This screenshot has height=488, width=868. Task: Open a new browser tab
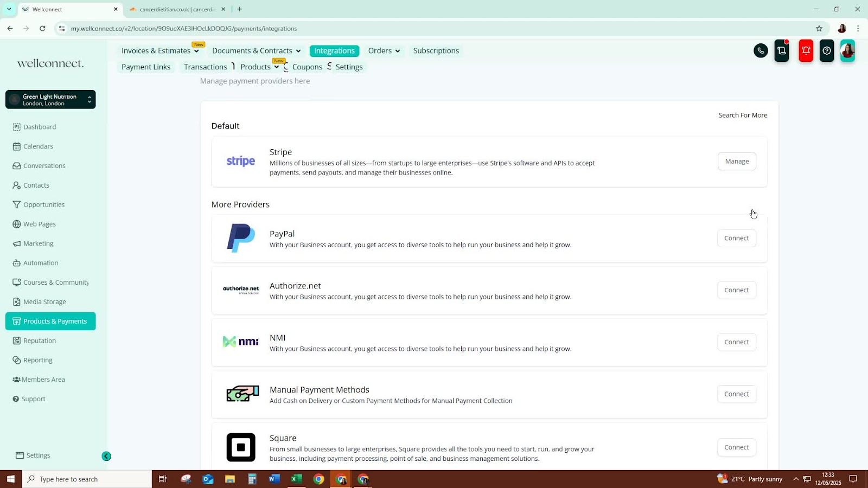[239, 9]
